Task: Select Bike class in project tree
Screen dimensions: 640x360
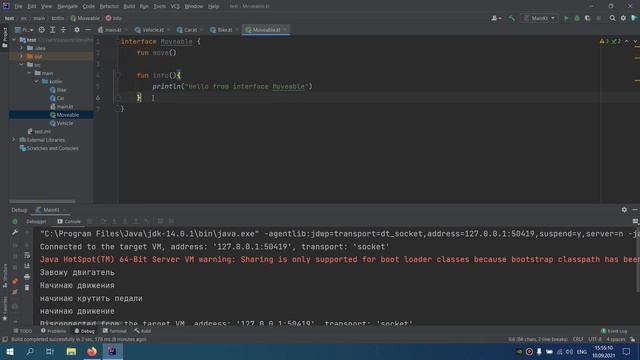Action: [58, 90]
